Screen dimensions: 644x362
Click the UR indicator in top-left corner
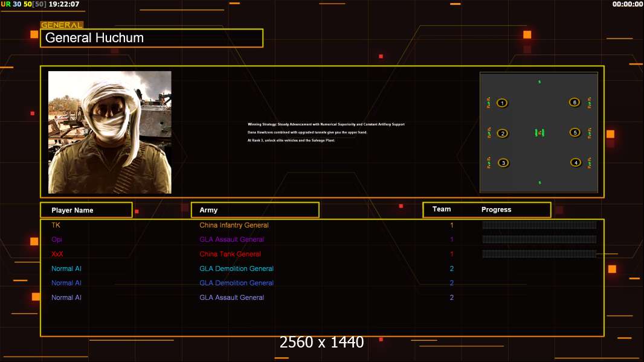[6, 4]
